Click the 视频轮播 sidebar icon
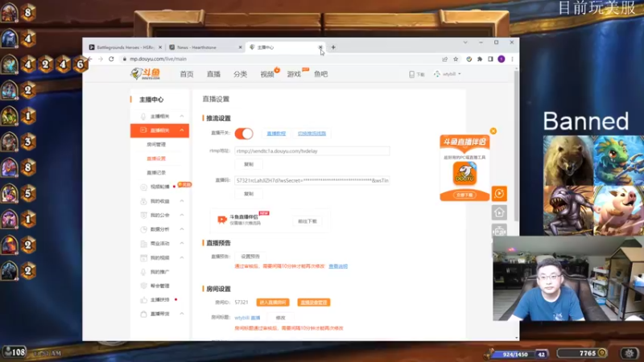Viewport: 644px width, 362px height. point(143,187)
